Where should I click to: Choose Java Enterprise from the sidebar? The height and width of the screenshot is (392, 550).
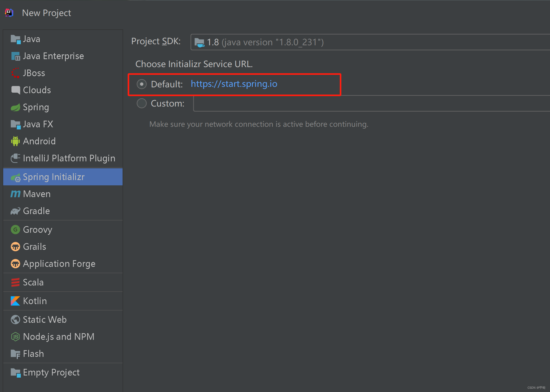53,56
